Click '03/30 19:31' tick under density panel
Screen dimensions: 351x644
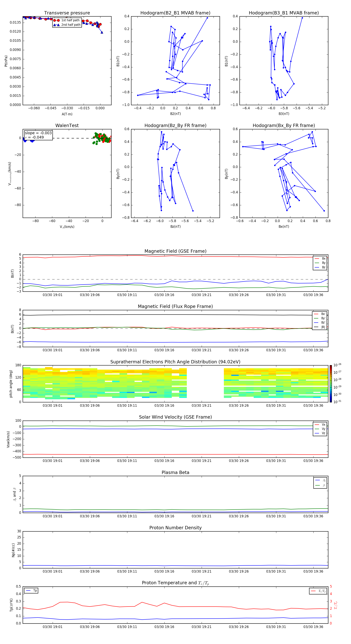tap(276, 571)
